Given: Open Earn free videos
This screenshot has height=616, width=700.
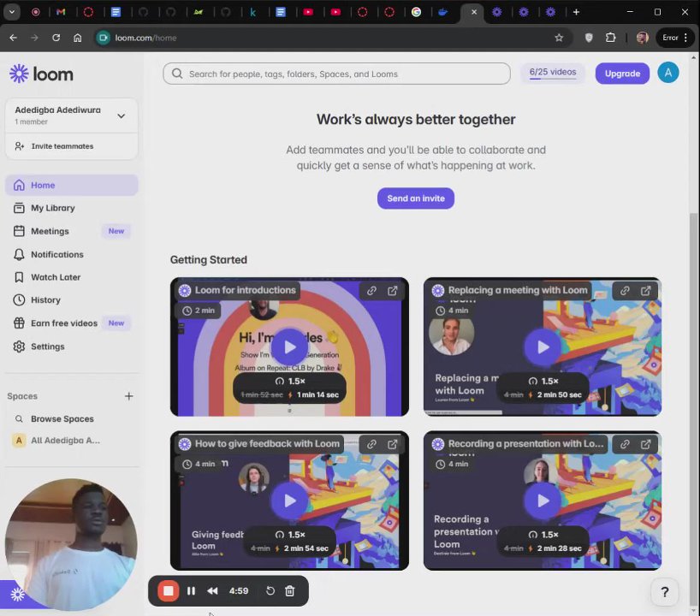Looking at the screenshot, I should 71,323.
